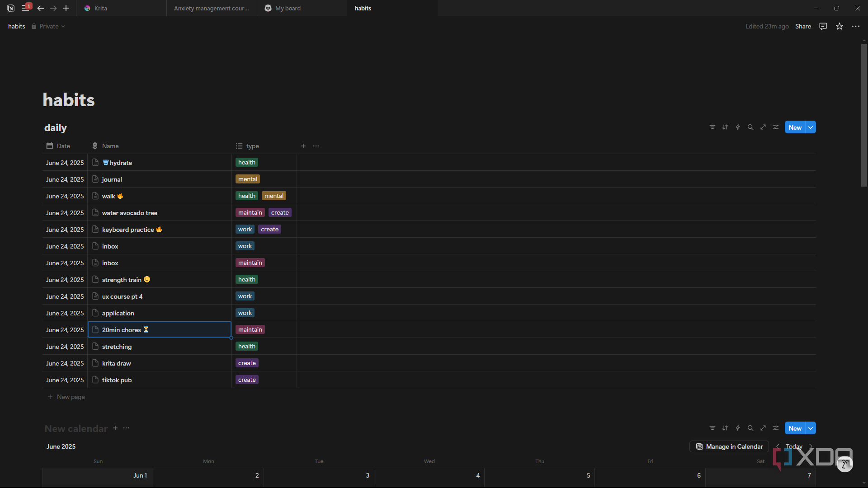Go back with the left arrow
The width and height of the screenshot is (868, 488).
click(x=41, y=8)
